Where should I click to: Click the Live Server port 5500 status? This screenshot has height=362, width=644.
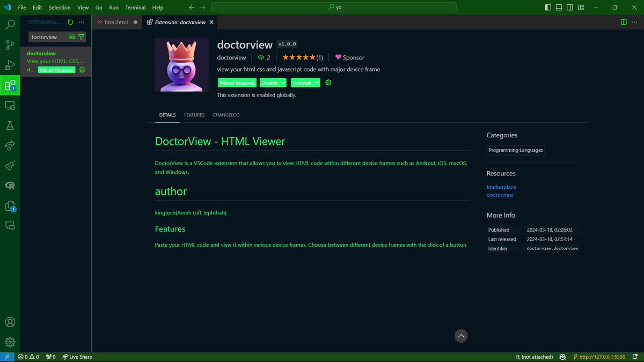(599, 357)
